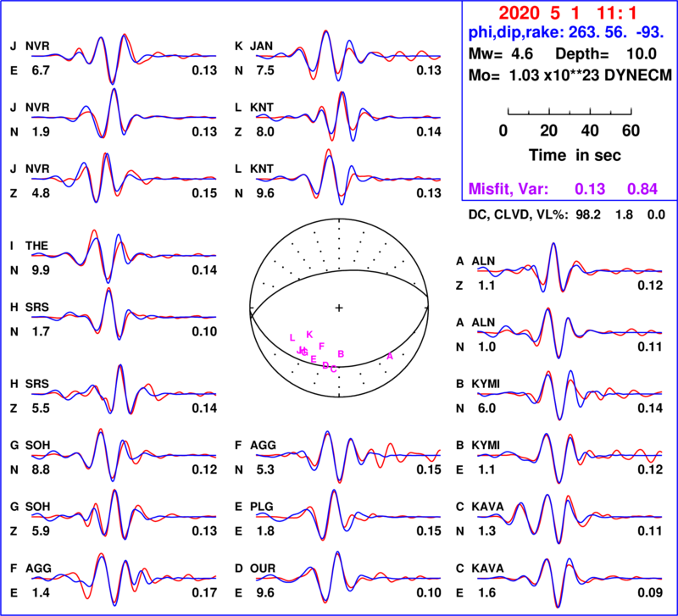Click the amplitude value "9.9" under THE

tap(41, 270)
